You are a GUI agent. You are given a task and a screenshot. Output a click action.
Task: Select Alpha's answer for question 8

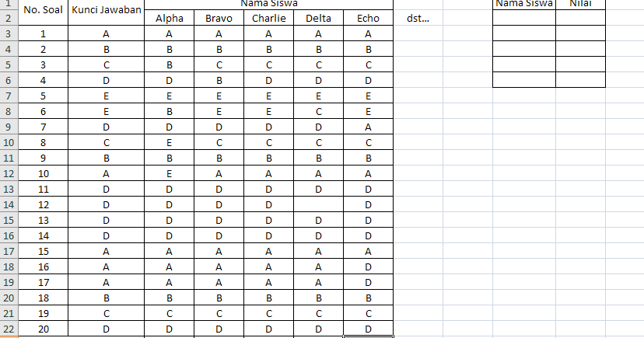point(170,142)
